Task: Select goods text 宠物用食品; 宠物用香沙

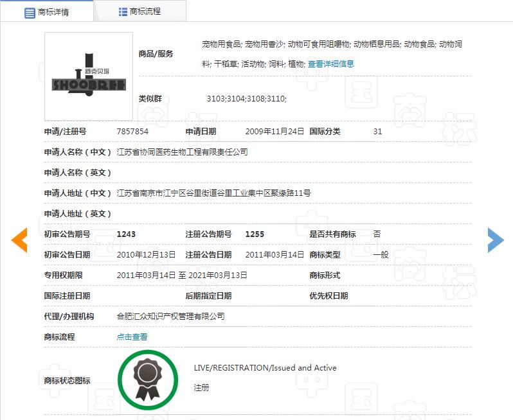Action: (243, 44)
